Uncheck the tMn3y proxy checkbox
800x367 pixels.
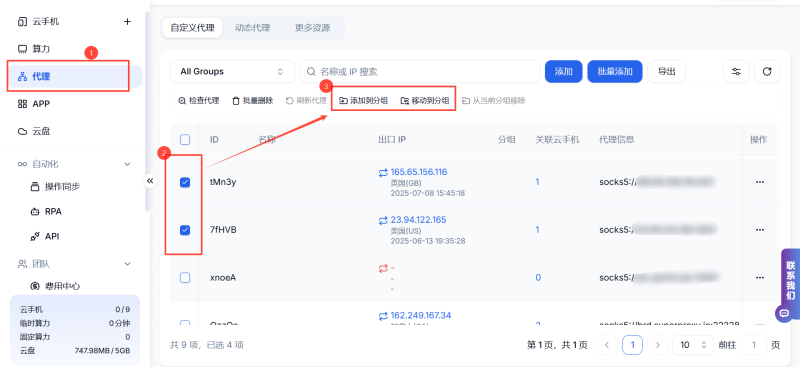185,182
